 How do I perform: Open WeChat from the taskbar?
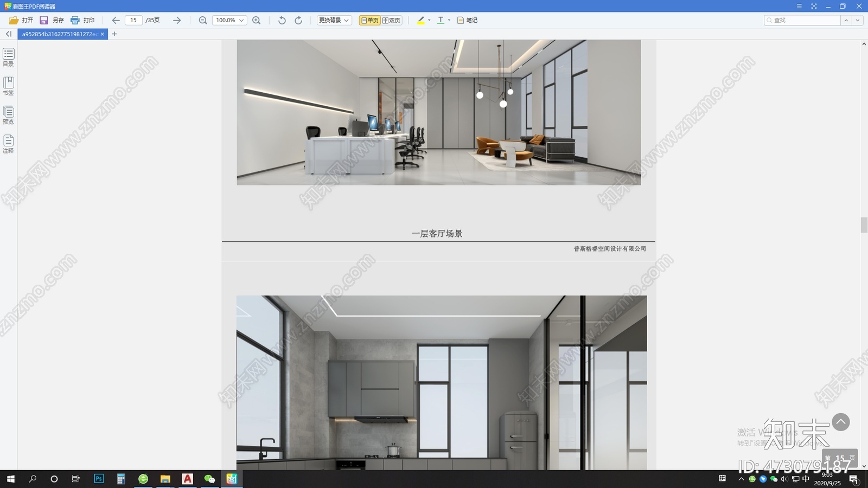(x=209, y=479)
